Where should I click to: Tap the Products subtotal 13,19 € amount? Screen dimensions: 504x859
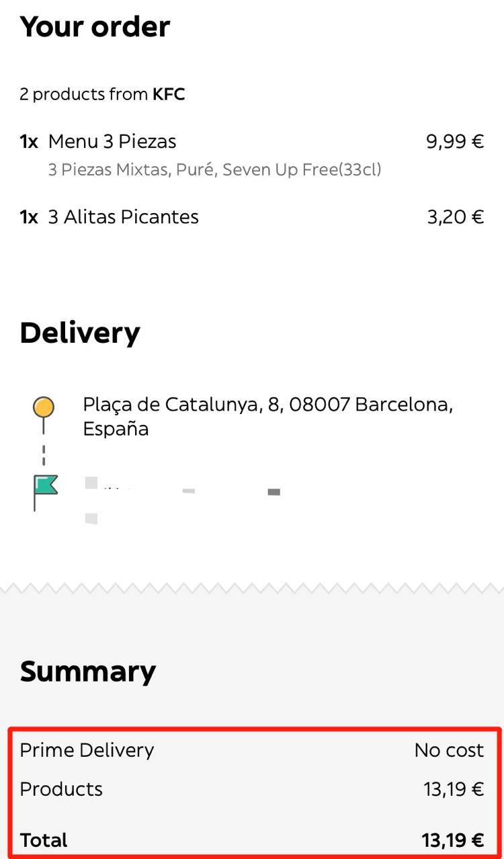[454, 789]
